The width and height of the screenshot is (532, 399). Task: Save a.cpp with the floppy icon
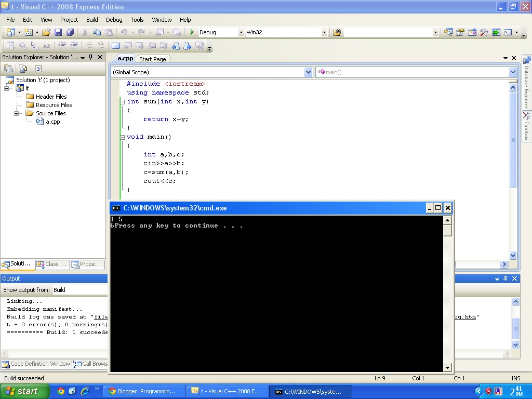[x=58, y=32]
